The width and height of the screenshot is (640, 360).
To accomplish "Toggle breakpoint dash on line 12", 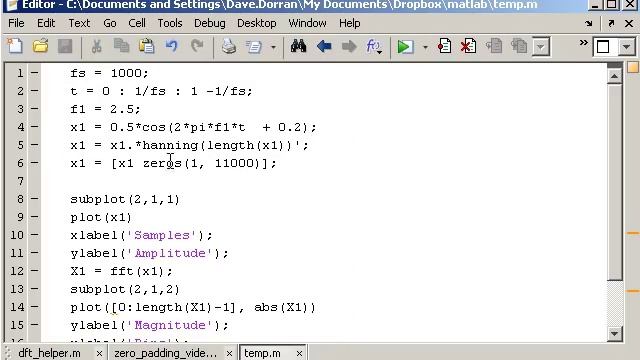I will coord(34,271).
